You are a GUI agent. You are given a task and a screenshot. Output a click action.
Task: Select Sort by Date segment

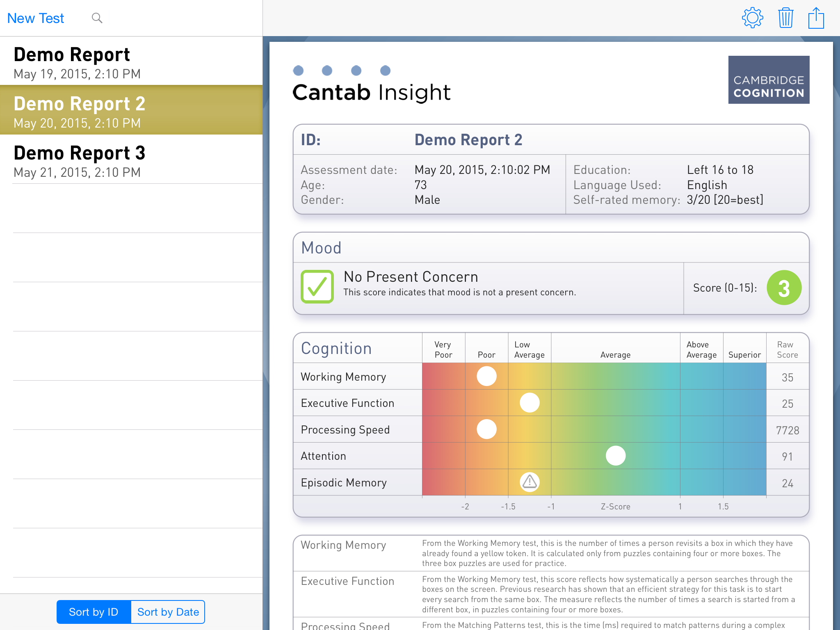[x=168, y=612]
